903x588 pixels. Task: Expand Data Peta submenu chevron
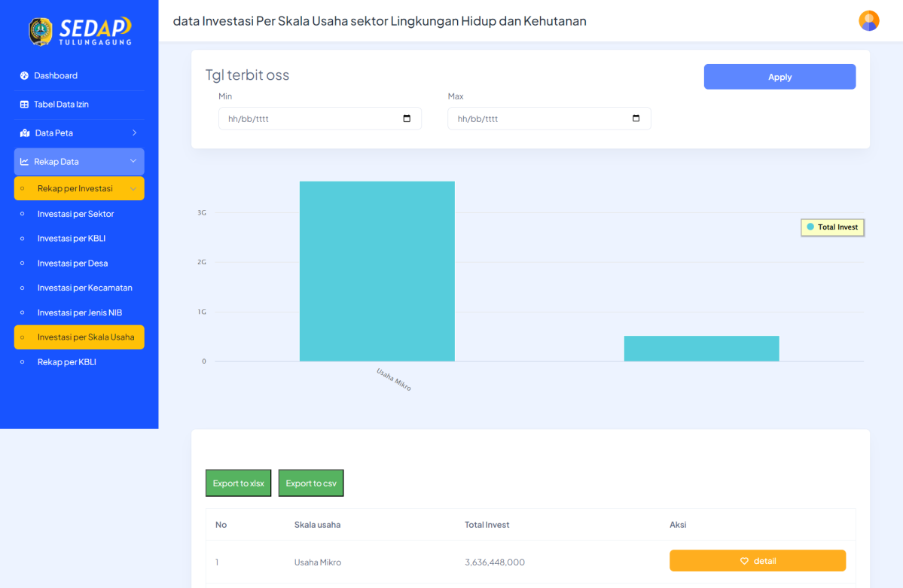coord(134,133)
